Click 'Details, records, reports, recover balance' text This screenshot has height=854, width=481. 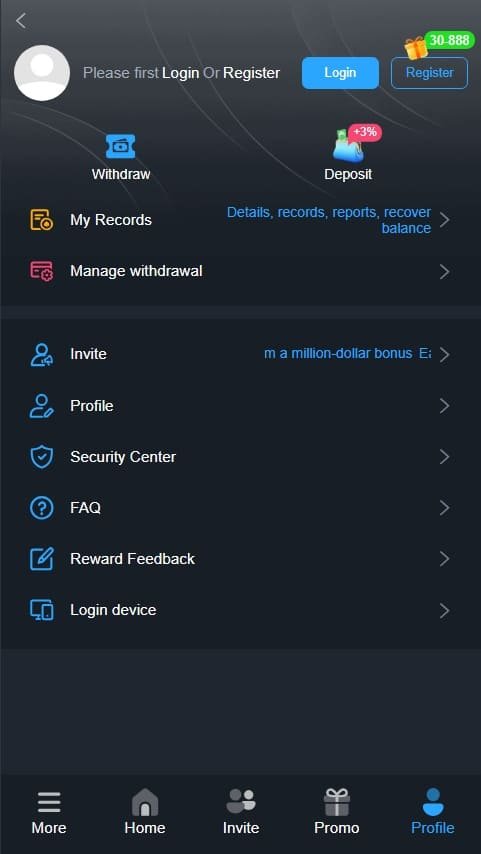[x=329, y=220]
